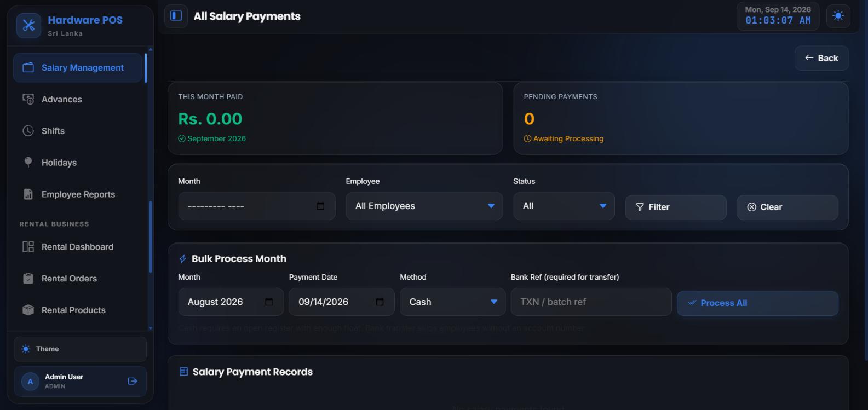This screenshot has height=410, width=868.
Task: Click the Bank Ref TXN / batch ref input
Action: [591, 302]
